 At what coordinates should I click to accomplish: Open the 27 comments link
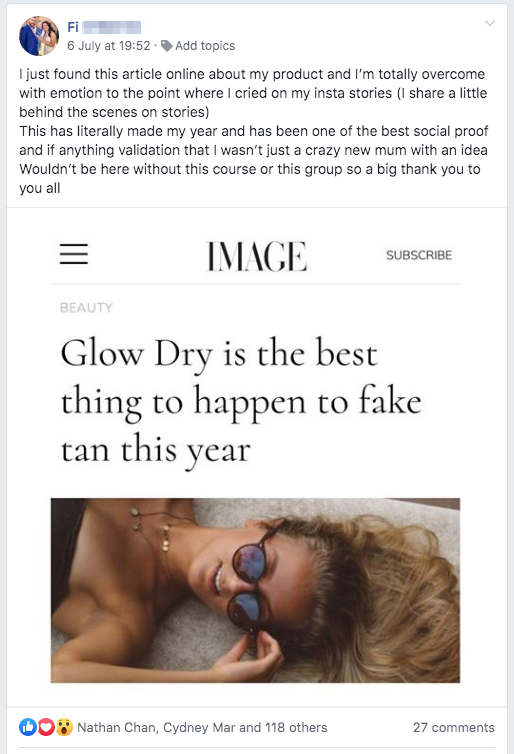tap(453, 728)
